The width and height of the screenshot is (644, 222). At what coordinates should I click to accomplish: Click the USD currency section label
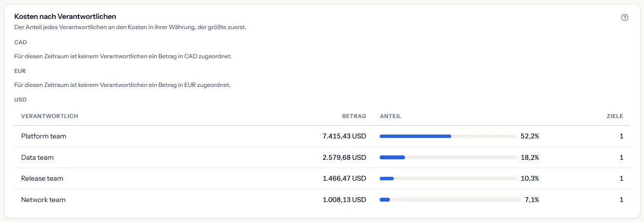pos(20,100)
